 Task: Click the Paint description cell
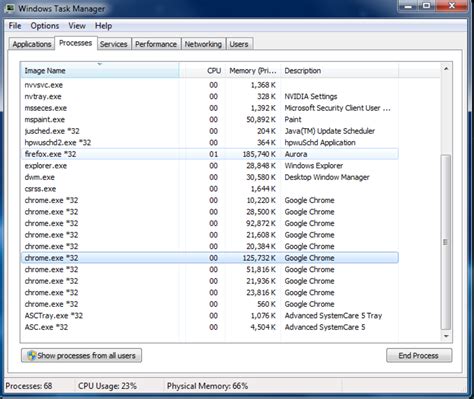(293, 120)
